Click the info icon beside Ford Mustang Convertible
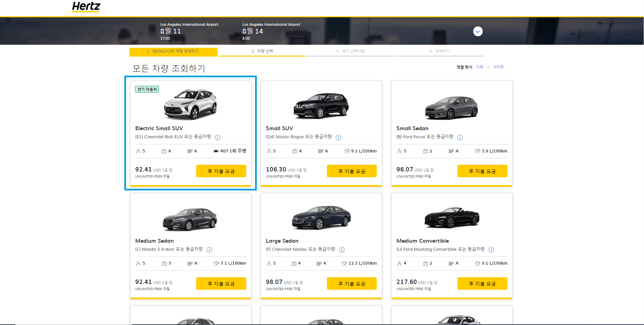 coord(491,250)
